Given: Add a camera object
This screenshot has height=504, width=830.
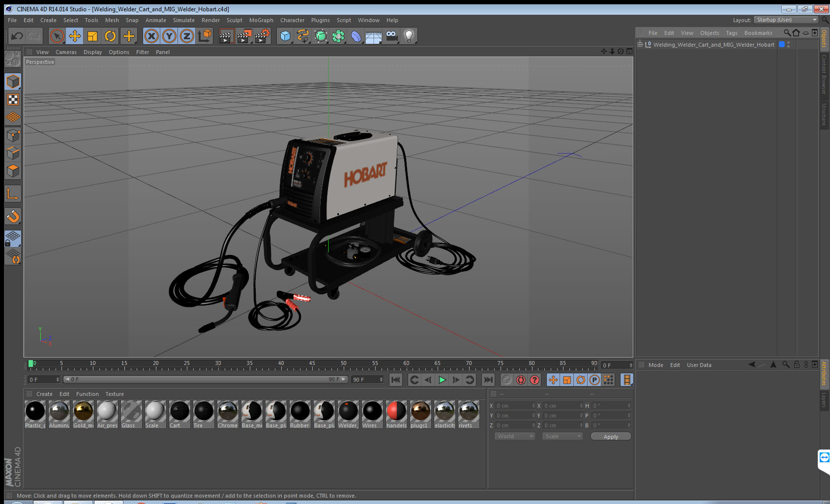Looking at the screenshot, I should [391, 36].
